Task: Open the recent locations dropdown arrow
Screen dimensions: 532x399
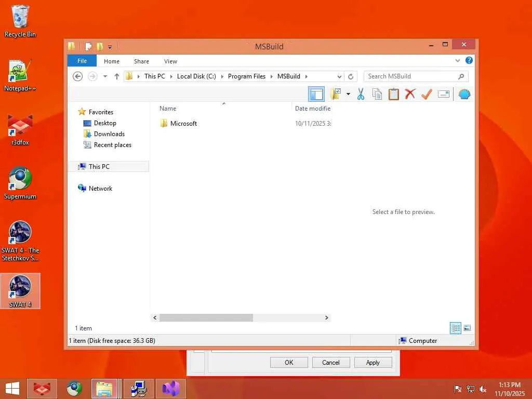Action: click(105, 76)
